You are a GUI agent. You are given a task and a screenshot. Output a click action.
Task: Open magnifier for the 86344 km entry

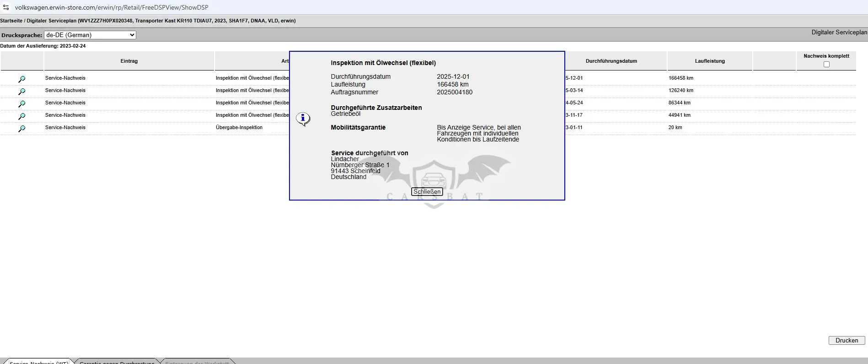(21, 104)
